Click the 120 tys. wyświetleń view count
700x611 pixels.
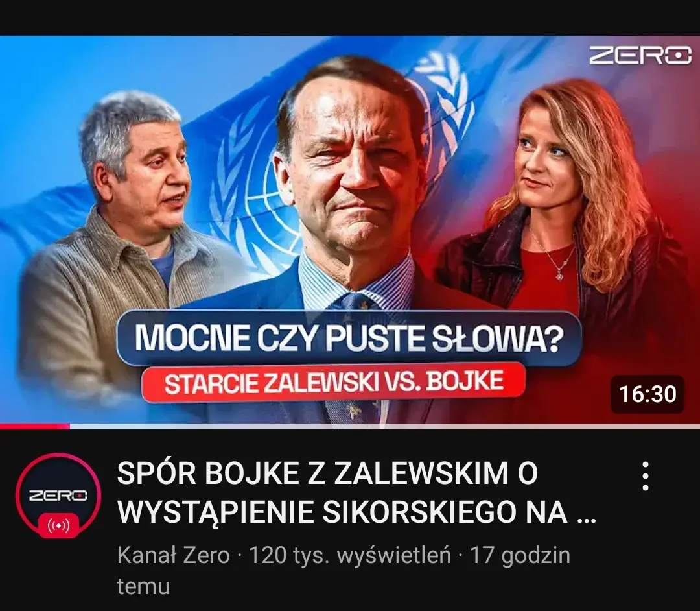349,556
